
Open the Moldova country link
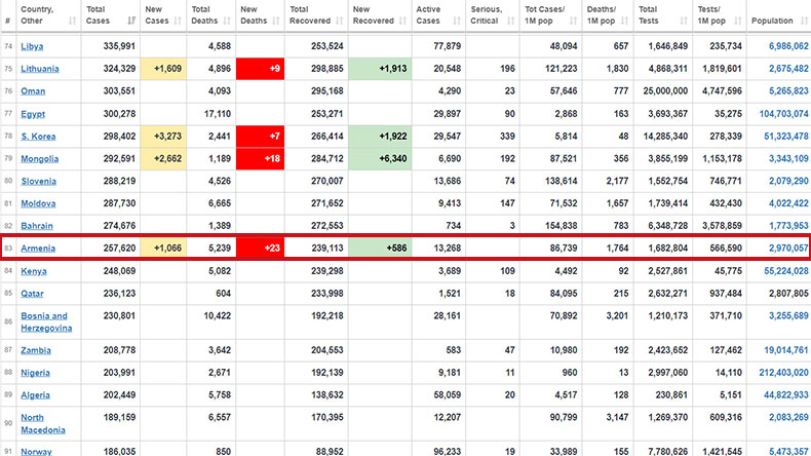click(x=38, y=203)
